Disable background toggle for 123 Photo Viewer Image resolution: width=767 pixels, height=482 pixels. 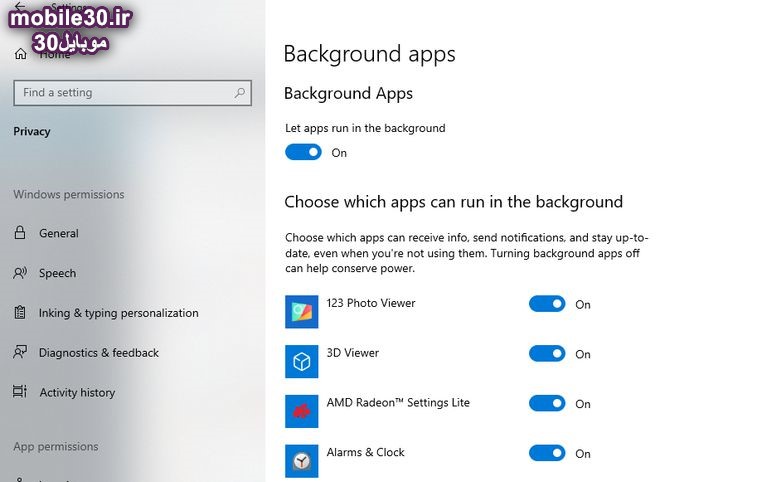pyautogui.click(x=547, y=304)
